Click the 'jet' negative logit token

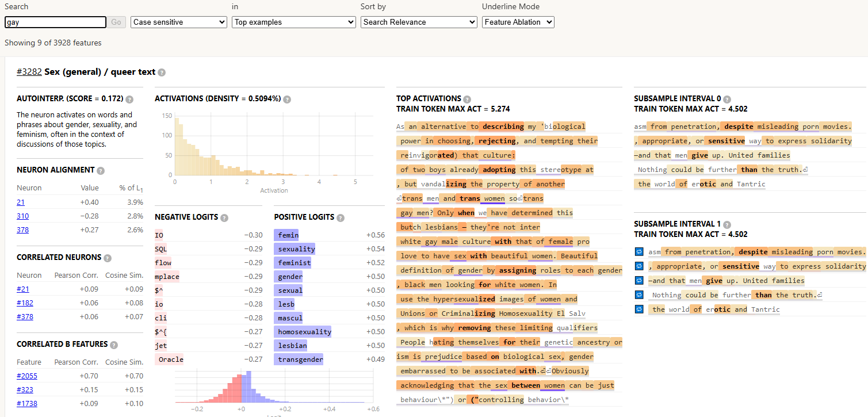click(161, 346)
